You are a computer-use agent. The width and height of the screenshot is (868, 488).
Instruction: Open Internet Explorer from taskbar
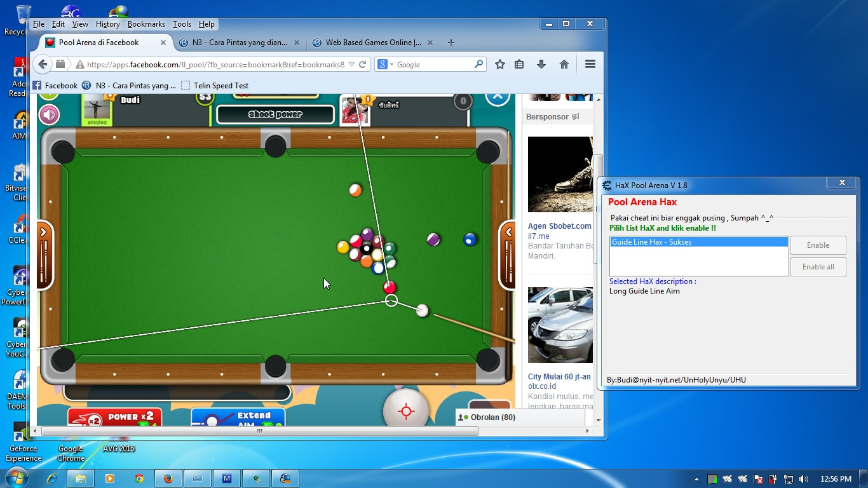pyautogui.click(x=52, y=478)
